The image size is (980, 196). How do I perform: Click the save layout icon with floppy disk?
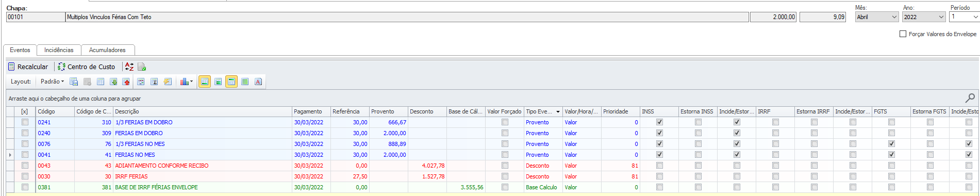pyautogui.click(x=74, y=81)
